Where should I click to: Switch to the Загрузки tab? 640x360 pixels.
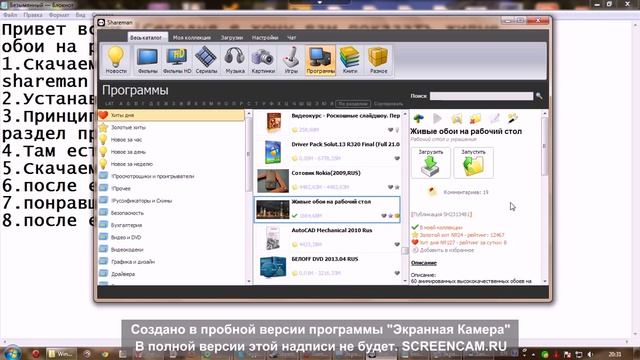[232, 38]
